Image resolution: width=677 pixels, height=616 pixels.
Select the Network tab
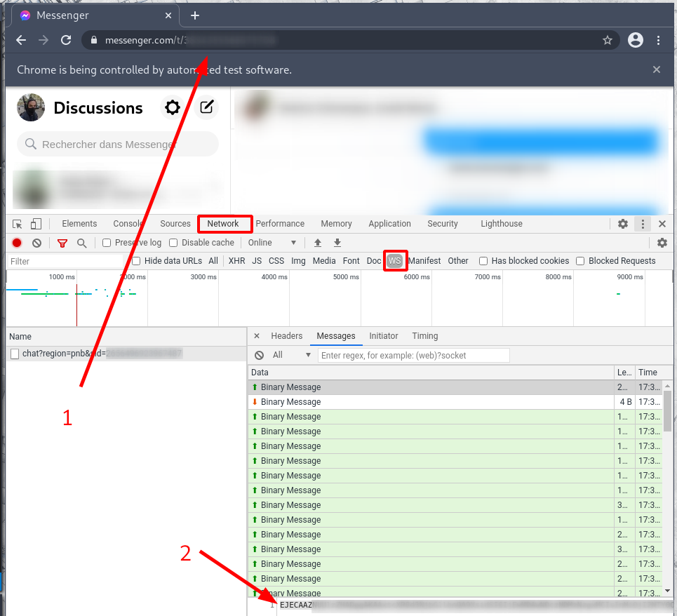[223, 224]
